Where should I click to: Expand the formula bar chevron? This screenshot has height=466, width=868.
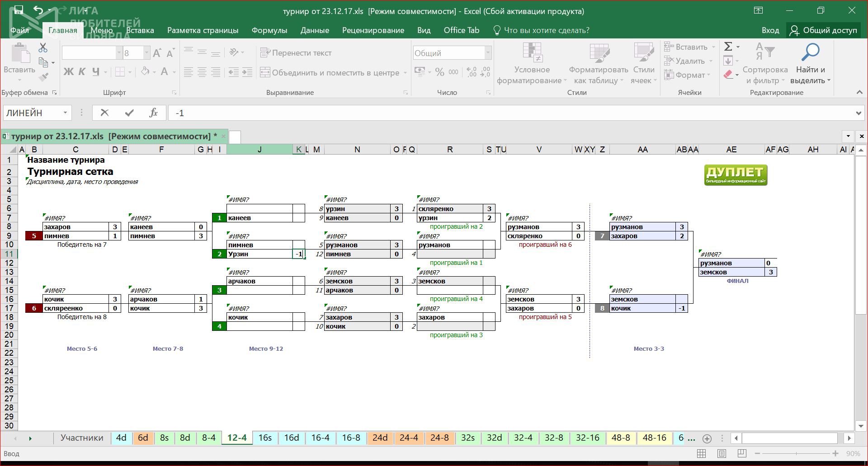pos(859,113)
